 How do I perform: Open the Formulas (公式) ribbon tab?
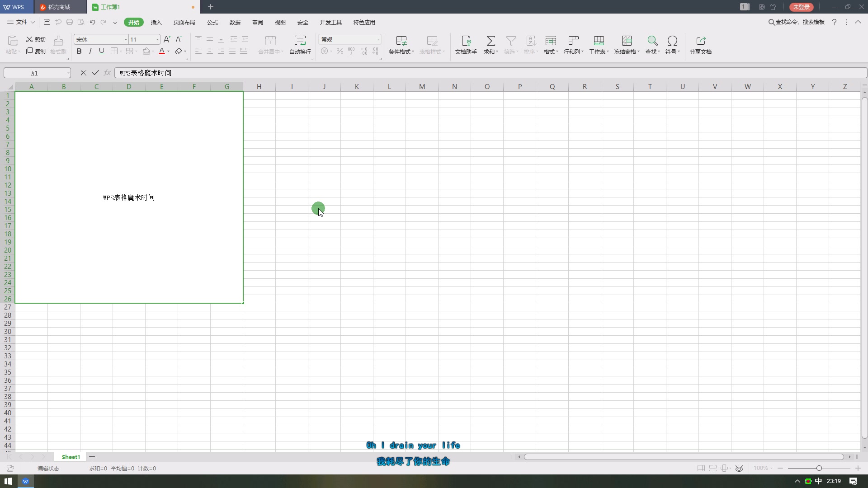[x=212, y=22]
